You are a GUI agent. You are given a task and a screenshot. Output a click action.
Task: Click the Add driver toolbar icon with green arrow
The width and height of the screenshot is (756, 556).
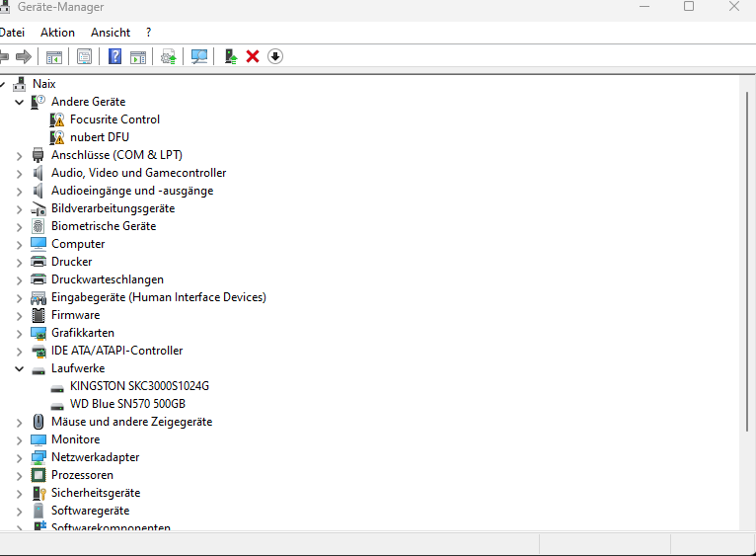click(231, 56)
